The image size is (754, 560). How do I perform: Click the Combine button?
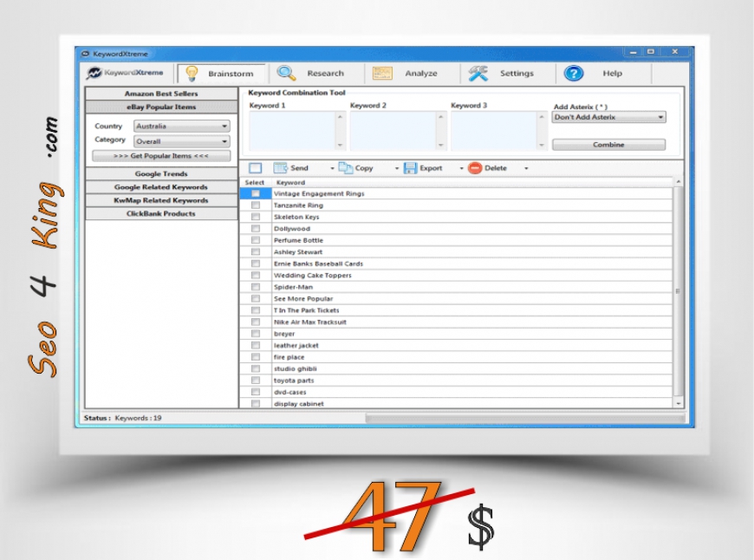tap(608, 144)
